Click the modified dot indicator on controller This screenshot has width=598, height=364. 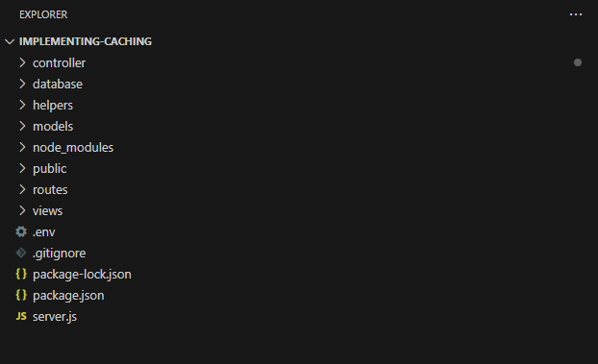pos(578,62)
